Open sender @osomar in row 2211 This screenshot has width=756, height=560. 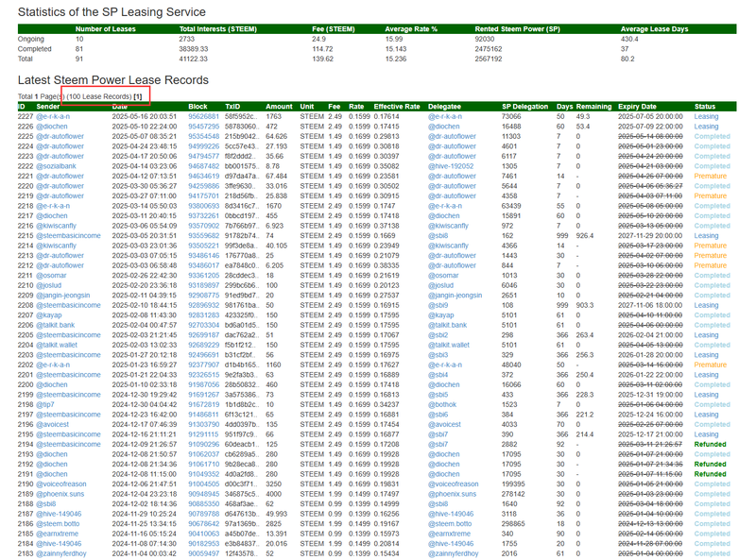click(51, 275)
